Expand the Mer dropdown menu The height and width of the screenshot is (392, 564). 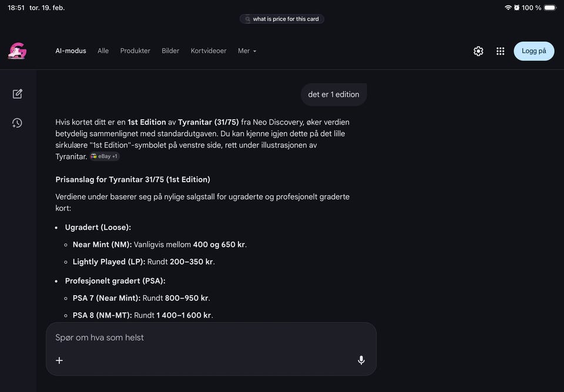coord(247,51)
